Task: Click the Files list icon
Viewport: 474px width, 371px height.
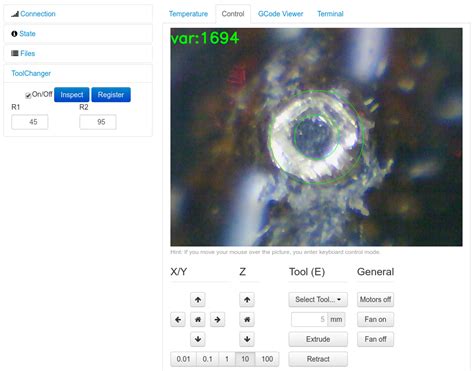Action: click(x=15, y=53)
